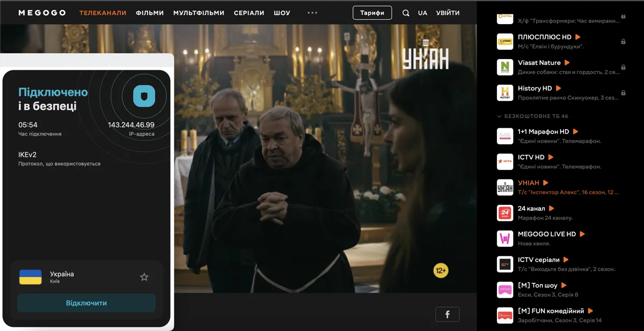Image resolution: width=644 pixels, height=331 pixels.
Task: Switch to the СЕРІАЛИ section
Action: pos(249,13)
